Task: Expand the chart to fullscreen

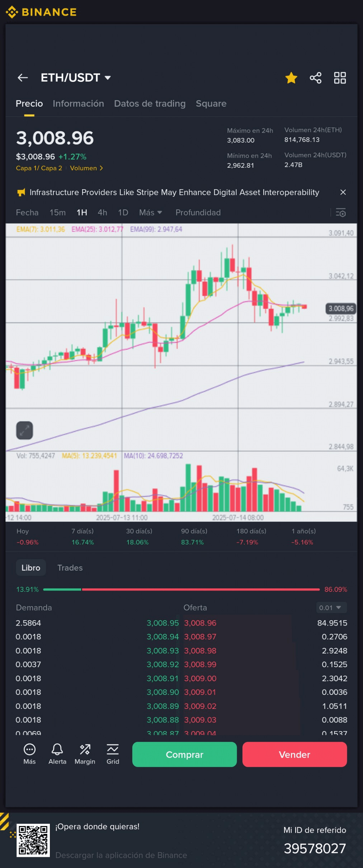Action: 24,430
